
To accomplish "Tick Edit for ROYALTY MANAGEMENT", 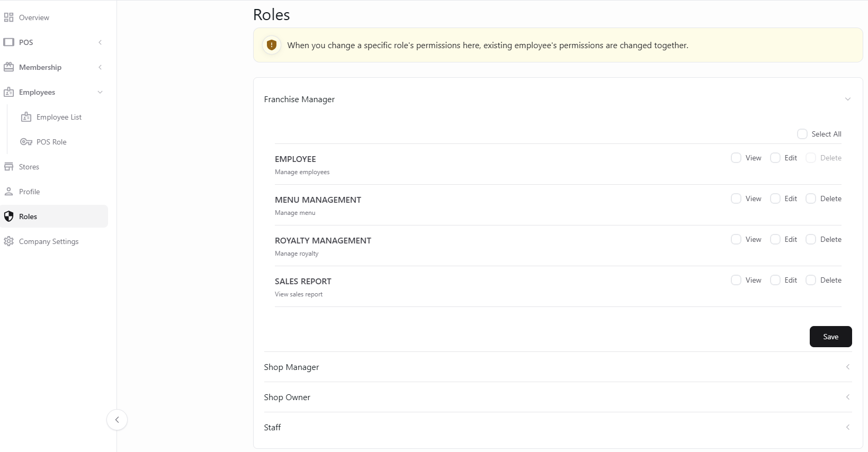I will click(x=775, y=239).
